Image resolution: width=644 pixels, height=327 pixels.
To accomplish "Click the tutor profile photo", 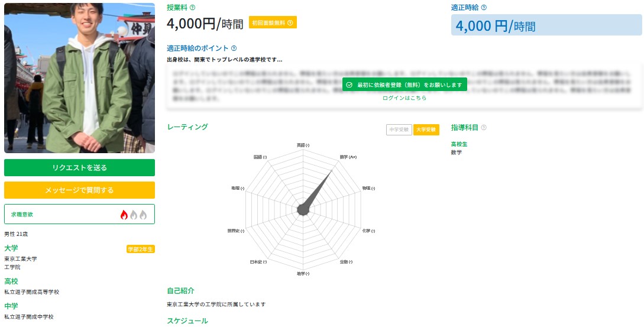I will [x=79, y=78].
